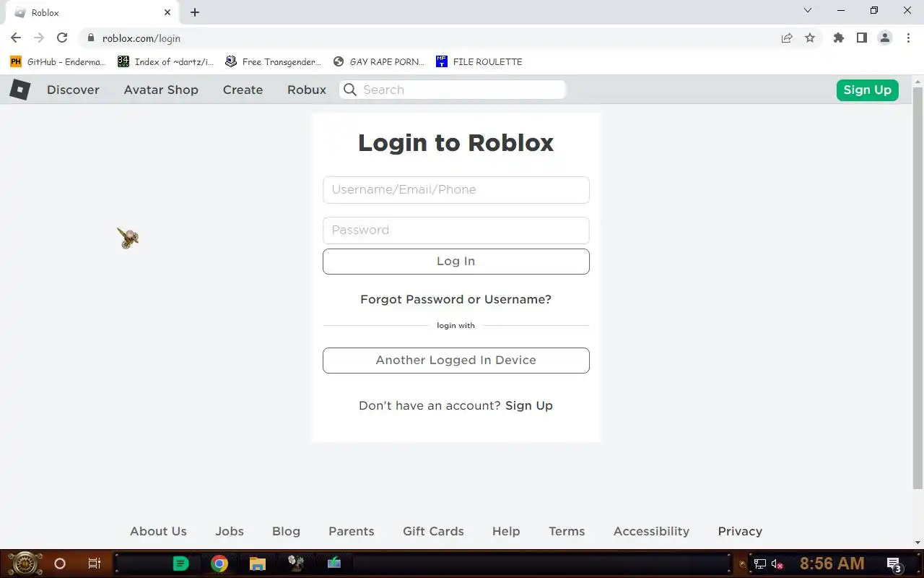
Task: Click the address bar URL roblox.com/login
Action: coord(141,38)
